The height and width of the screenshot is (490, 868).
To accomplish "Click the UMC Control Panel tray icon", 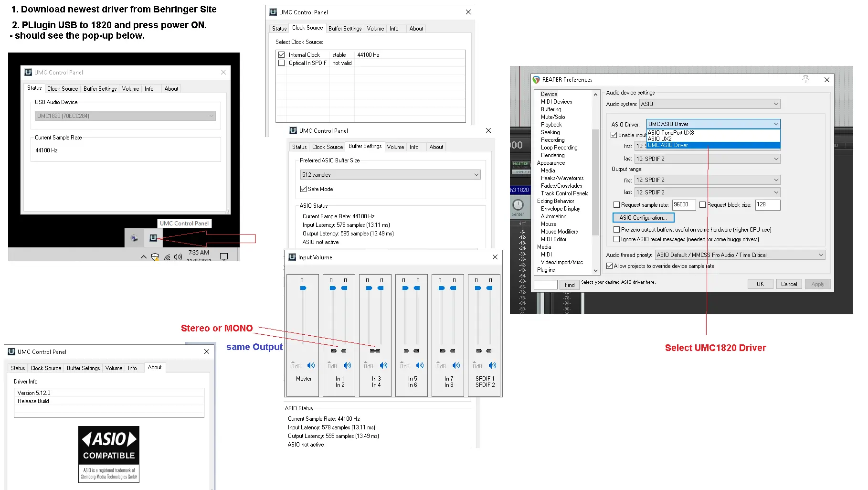I will point(153,238).
